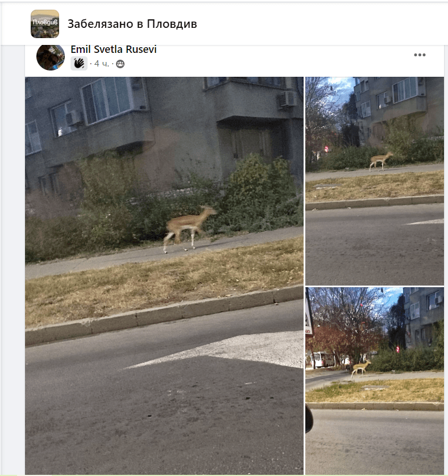The height and width of the screenshot is (476, 448).
Task: Open the three-dot post options menu
Action: [x=420, y=55]
